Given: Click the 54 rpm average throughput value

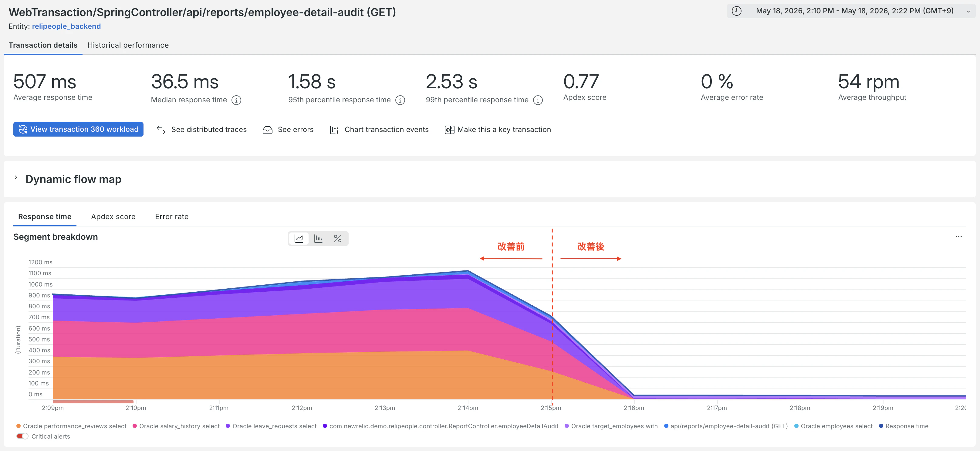Looking at the screenshot, I should pyautogui.click(x=869, y=81).
